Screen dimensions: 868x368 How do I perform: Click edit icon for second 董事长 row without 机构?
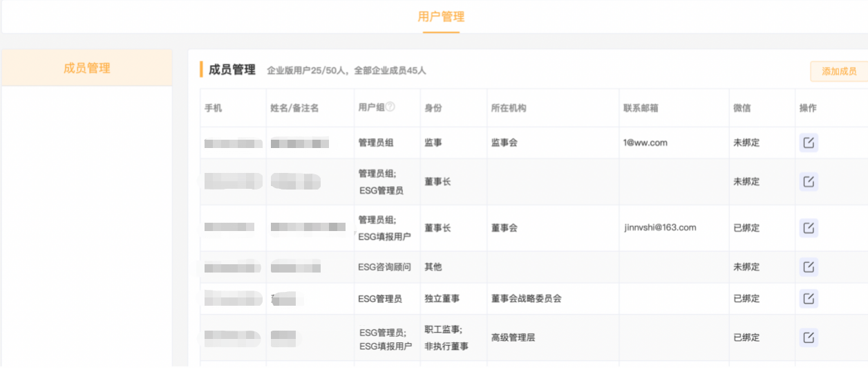809,182
